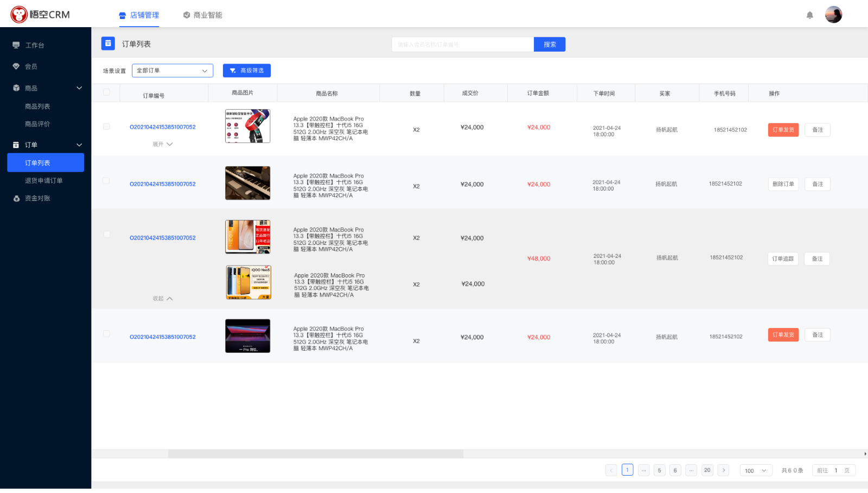Click the 商业智能 cube icon

187,15
